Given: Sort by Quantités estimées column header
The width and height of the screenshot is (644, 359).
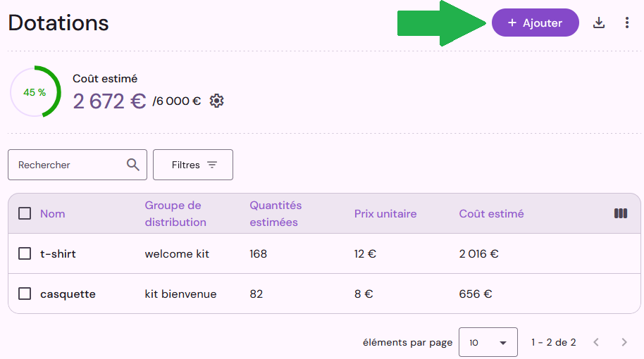Looking at the screenshot, I should tap(275, 214).
